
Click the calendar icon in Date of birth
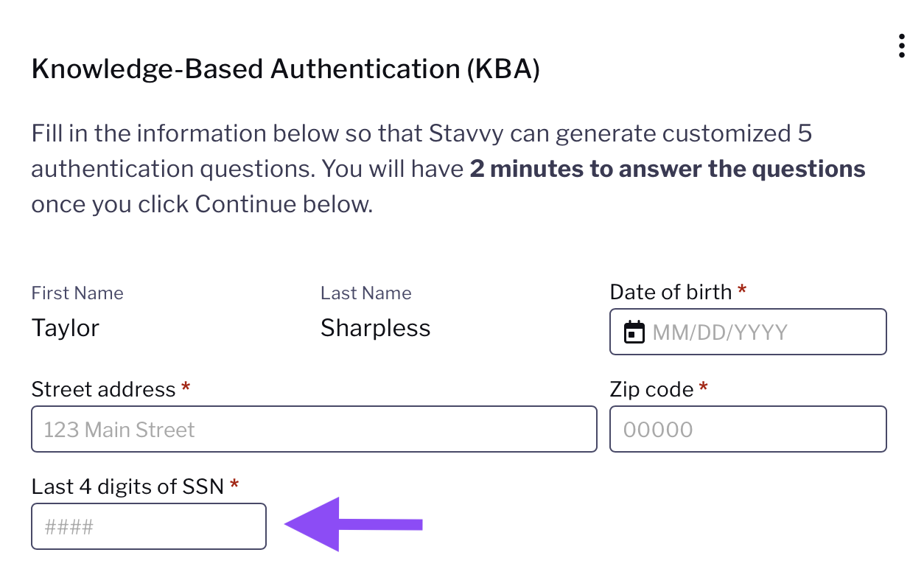point(634,332)
